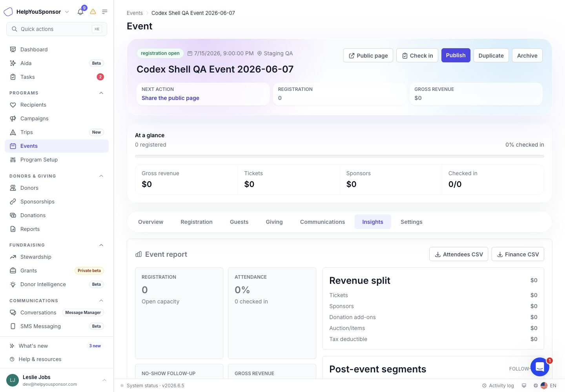Collapse the Programs section
The height and width of the screenshot is (392, 565).
coord(101,93)
